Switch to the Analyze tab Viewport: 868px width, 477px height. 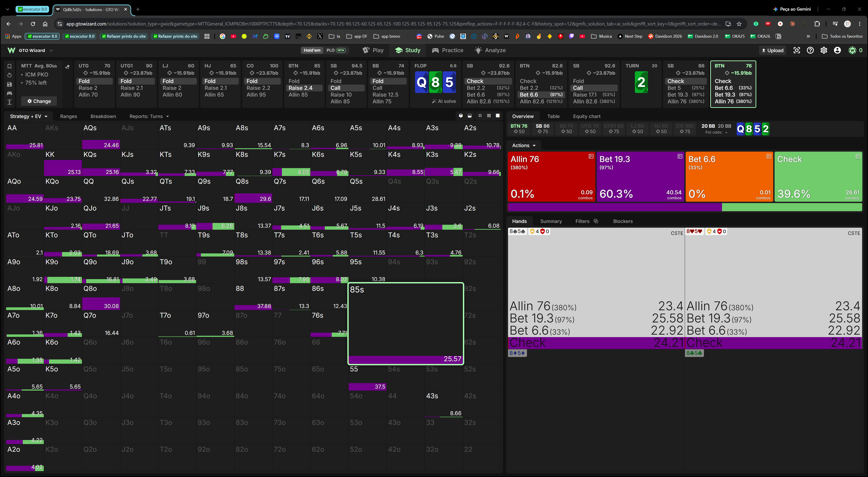click(490, 50)
